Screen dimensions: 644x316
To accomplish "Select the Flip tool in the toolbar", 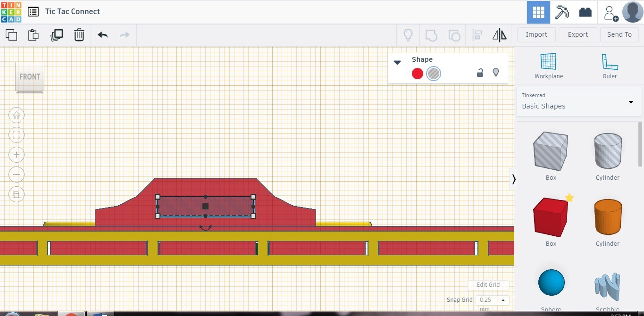I will tap(499, 34).
